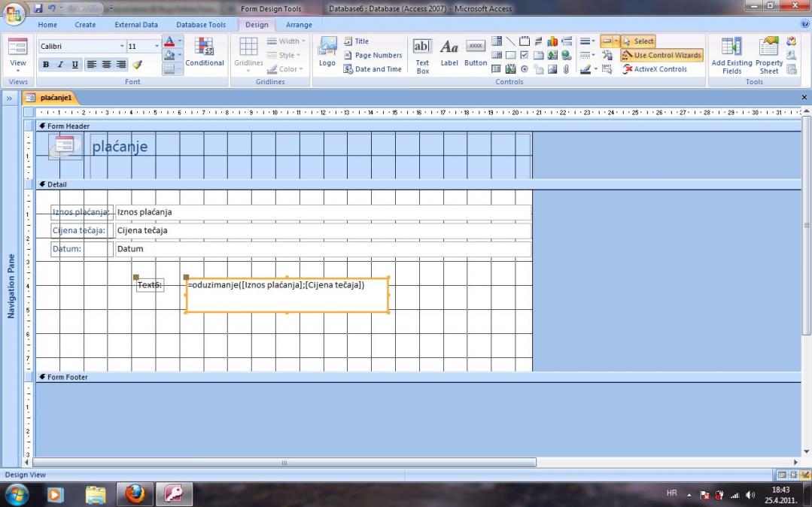Screen dimensions: 812x507
Task: Toggle Italic formatting
Action: click(x=60, y=65)
